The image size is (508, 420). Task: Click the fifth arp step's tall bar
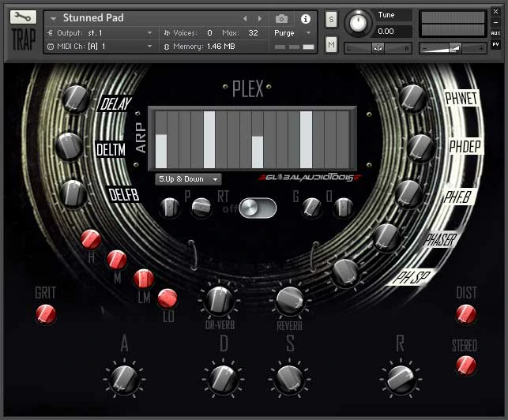point(209,140)
